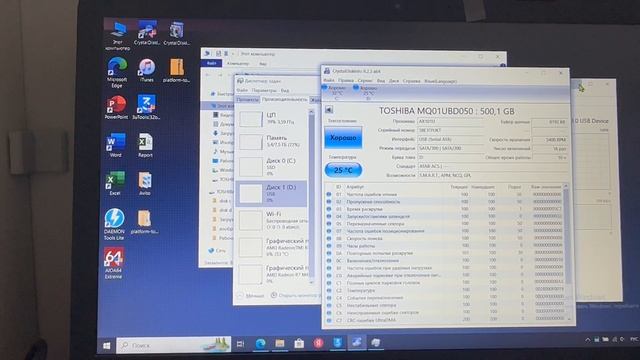Viewport: 640px width, 360px height.
Task: Open the platform-to folder below Avito
Action: (x=144, y=222)
